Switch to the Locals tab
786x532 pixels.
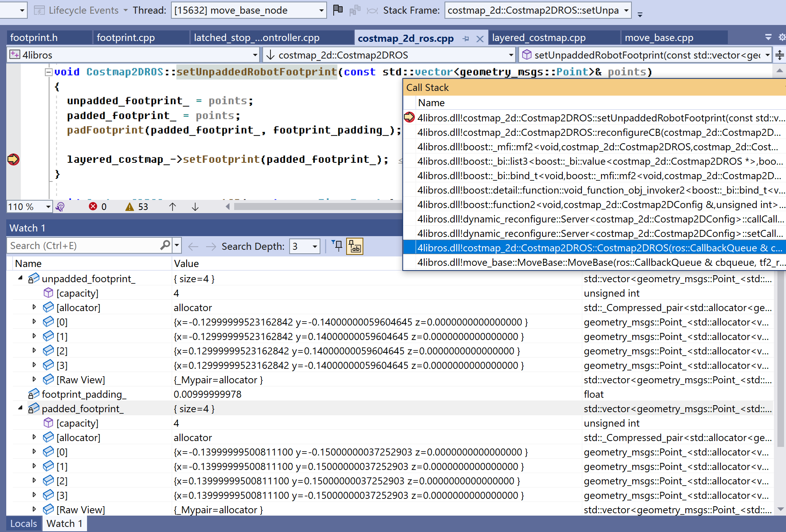[23, 523]
